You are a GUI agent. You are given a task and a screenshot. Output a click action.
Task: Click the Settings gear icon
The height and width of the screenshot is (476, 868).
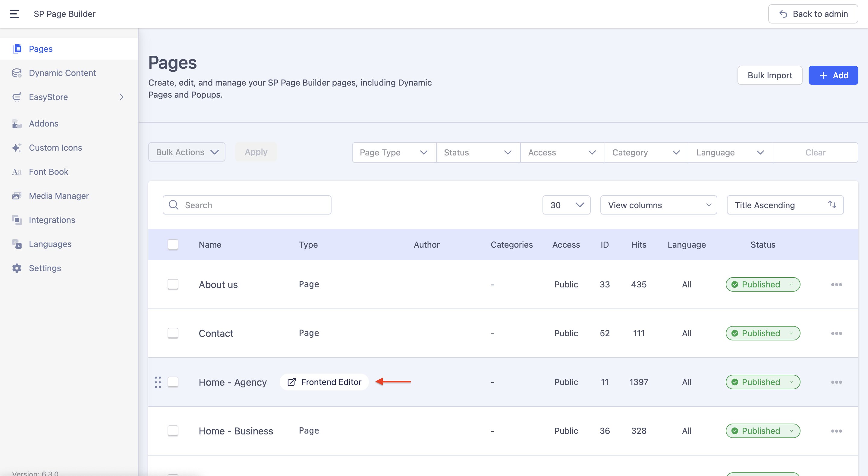pos(17,268)
